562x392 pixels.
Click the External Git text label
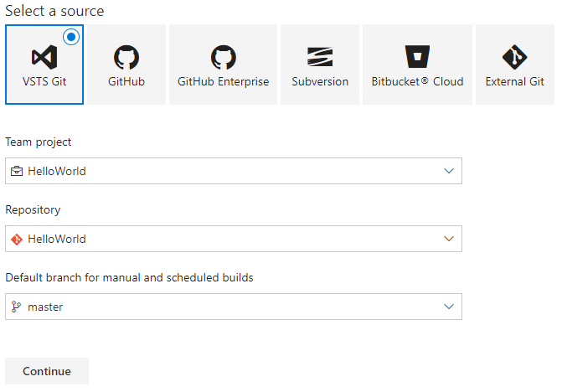[x=514, y=82]
